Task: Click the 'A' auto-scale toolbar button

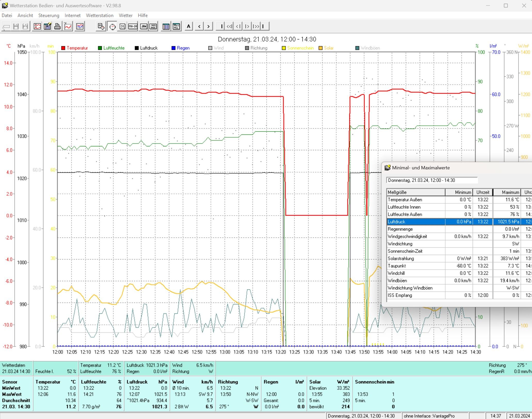Action: coord(189,26)
